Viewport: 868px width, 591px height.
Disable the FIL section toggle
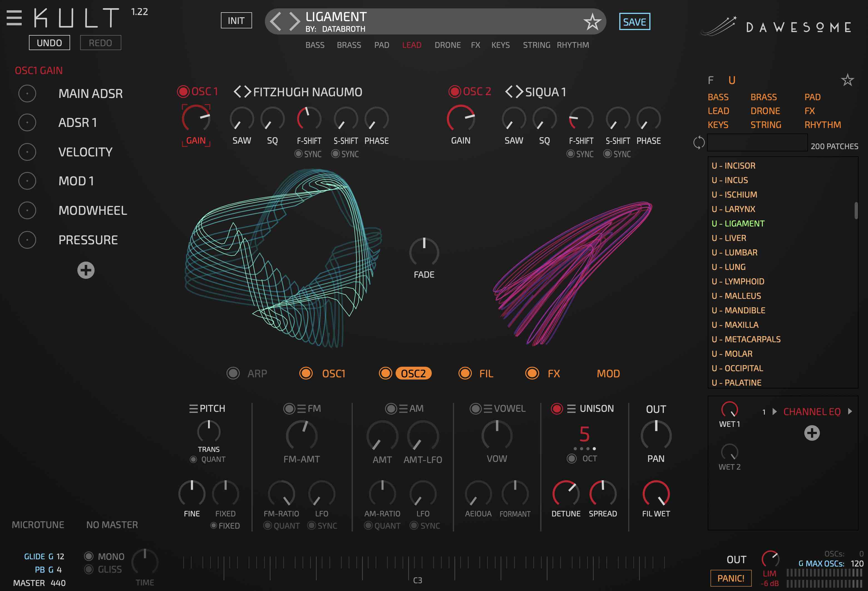point(465,373)
